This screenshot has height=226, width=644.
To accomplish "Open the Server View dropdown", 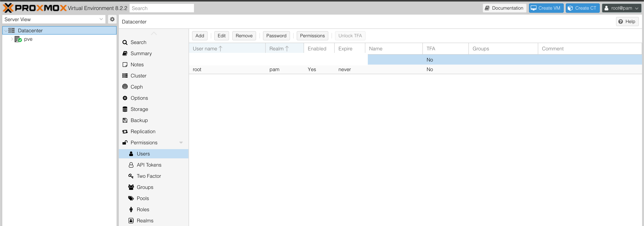I will point(101,19).
